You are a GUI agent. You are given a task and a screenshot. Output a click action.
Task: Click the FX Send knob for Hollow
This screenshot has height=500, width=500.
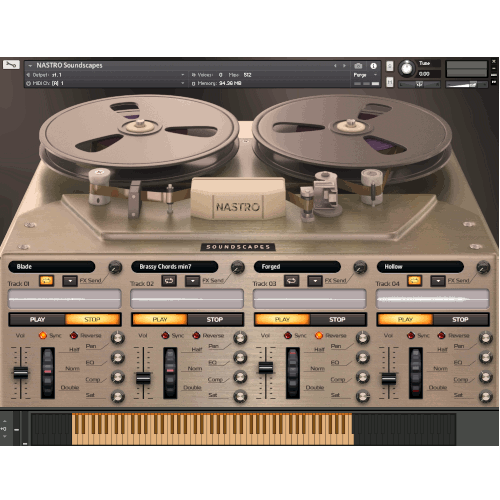483,267
